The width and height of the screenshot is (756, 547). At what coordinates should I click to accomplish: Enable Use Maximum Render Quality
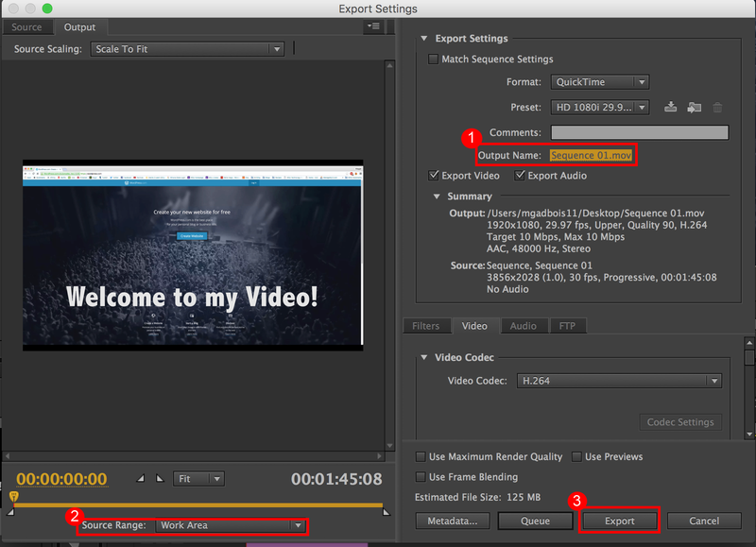tap(422, 457)
